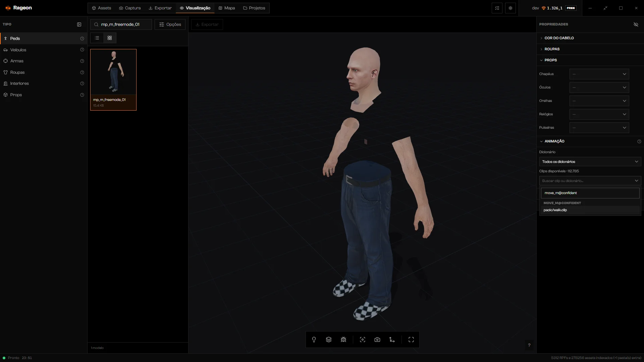
Task: Select the mp_m_freemode_01 model thumbnail
Action: [113, 80]
